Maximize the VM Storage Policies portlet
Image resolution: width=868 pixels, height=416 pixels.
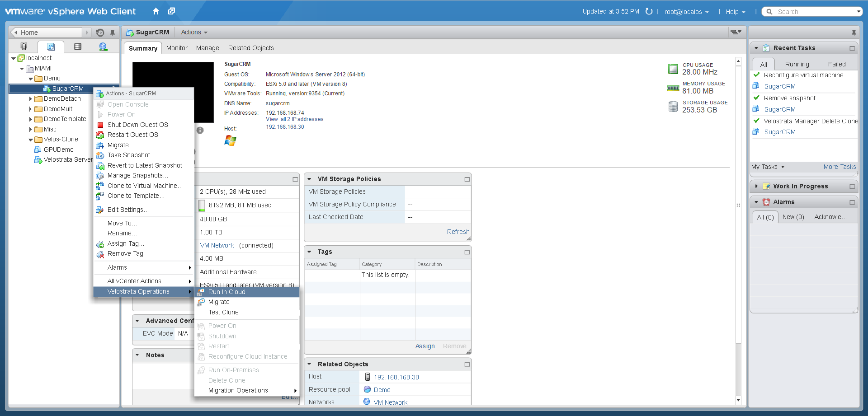[x=467, y=179]
